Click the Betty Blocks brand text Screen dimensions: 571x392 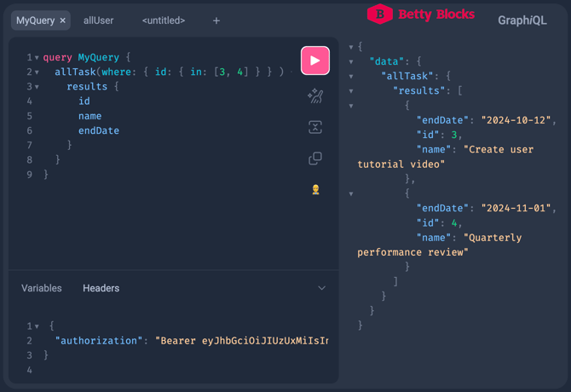click(x=436, y=14)
